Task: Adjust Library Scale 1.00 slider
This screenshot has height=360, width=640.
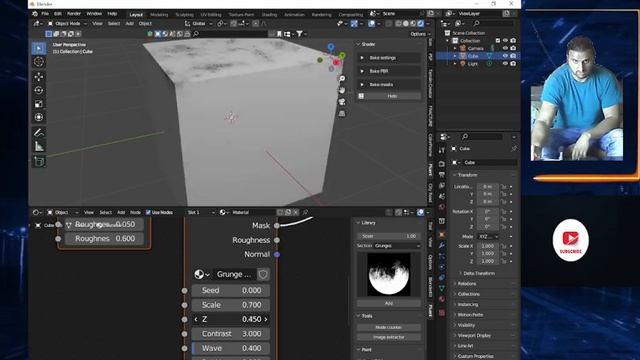Action: click(389, 236)
